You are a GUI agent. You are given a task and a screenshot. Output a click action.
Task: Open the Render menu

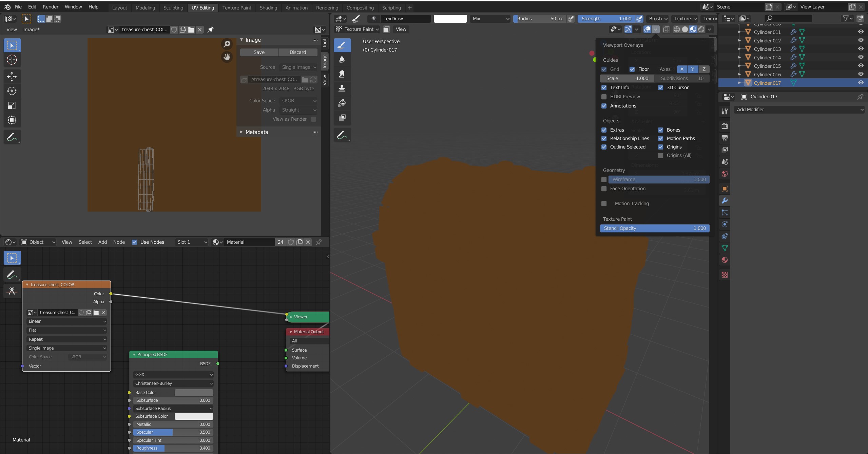coord(51,7)
